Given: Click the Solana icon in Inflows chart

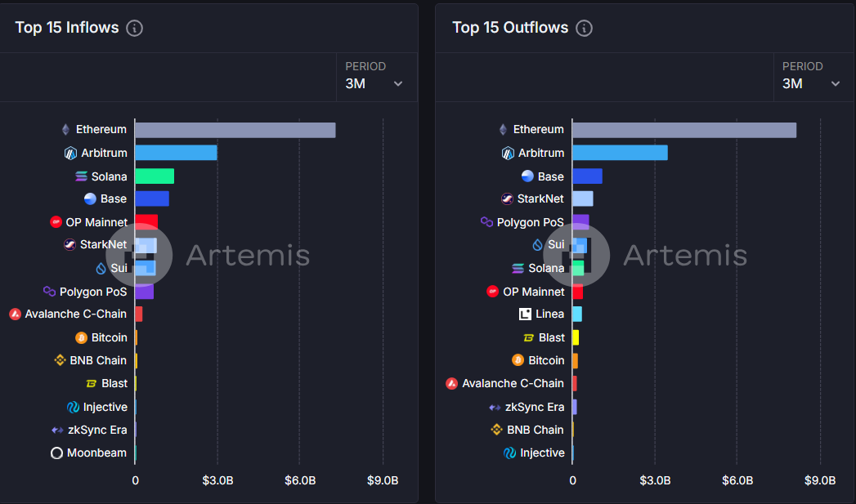Looking at the screenshot, I should [81, 176].
